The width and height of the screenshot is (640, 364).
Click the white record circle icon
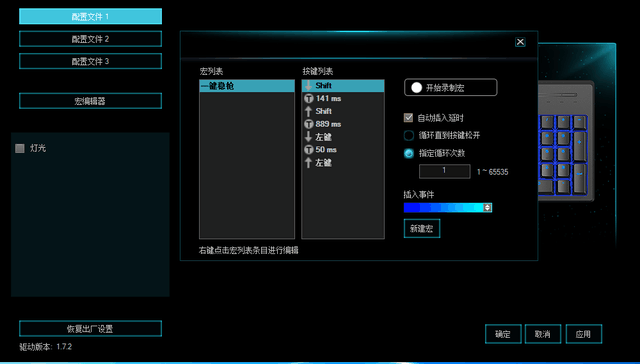pos(416,88)
